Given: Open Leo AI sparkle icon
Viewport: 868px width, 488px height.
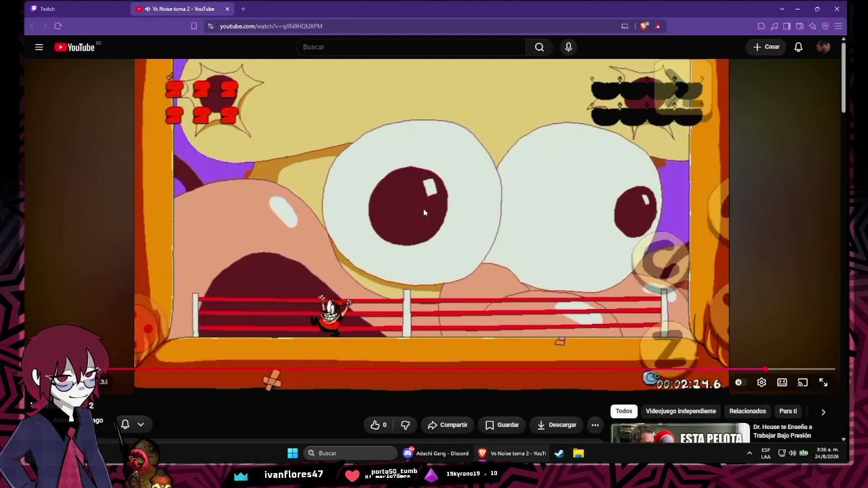Looking at the screenshot, I should [812, 26].
